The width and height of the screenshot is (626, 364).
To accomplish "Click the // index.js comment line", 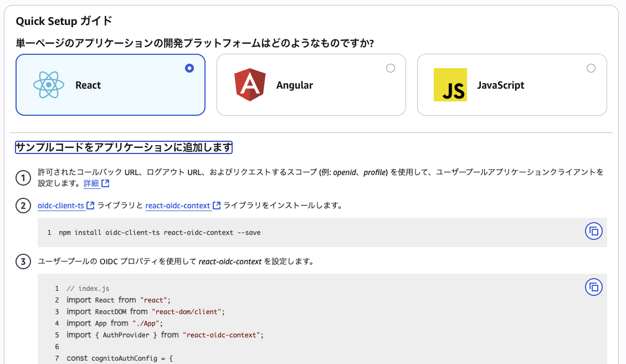I will 88,288.
